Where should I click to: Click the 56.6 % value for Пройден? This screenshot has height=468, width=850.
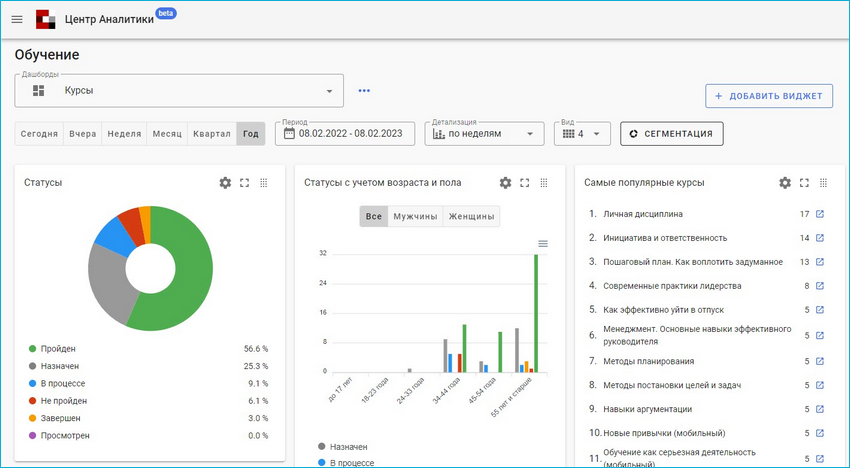tap(256, 349)
